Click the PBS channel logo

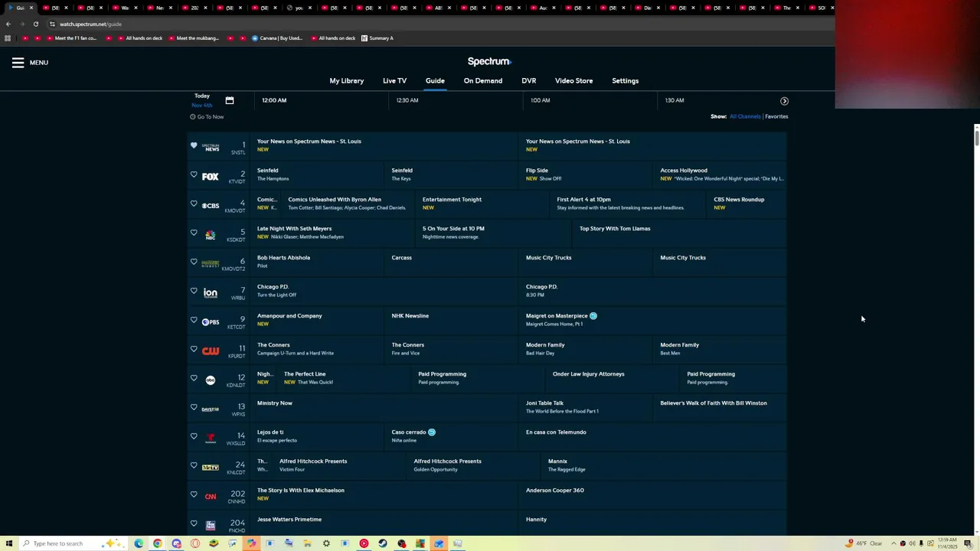(x=211, y=322)
